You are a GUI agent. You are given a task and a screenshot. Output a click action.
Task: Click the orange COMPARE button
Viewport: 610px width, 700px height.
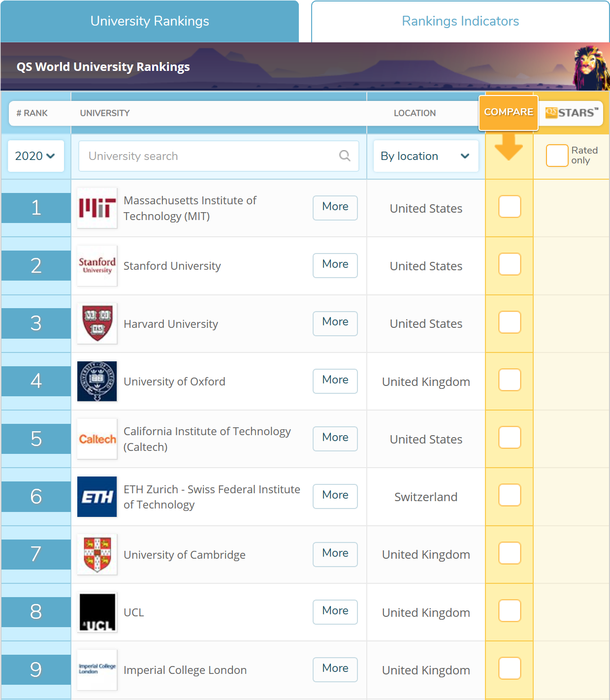tap(508, 112)
